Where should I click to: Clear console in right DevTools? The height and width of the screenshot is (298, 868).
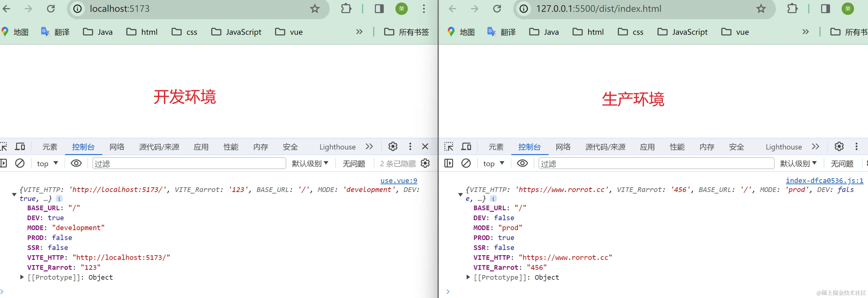(466, 163)
